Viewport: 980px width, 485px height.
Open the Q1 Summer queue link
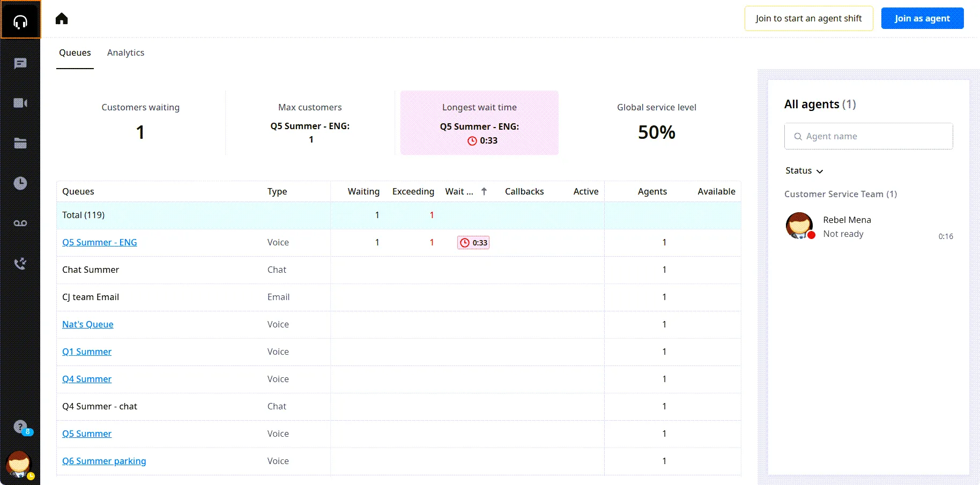[87, 352]
